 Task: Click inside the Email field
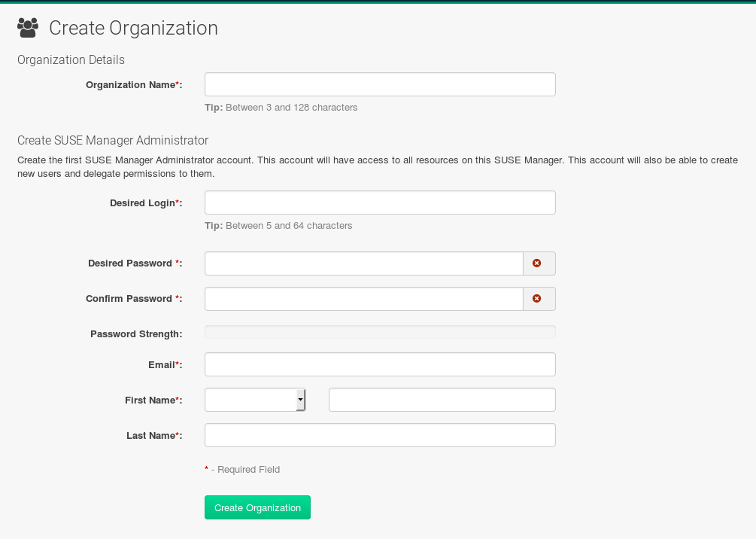pyautogui.click(x=380, y=364)
